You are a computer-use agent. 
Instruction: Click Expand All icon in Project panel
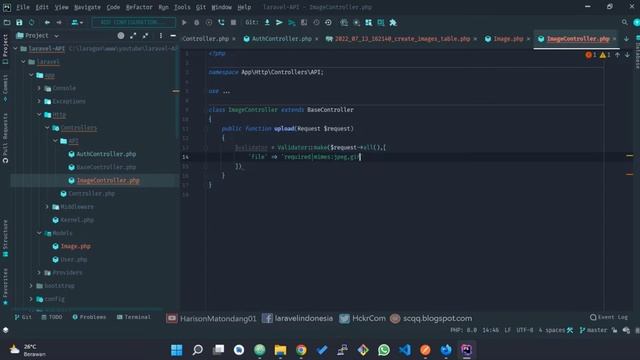point(133,36)
